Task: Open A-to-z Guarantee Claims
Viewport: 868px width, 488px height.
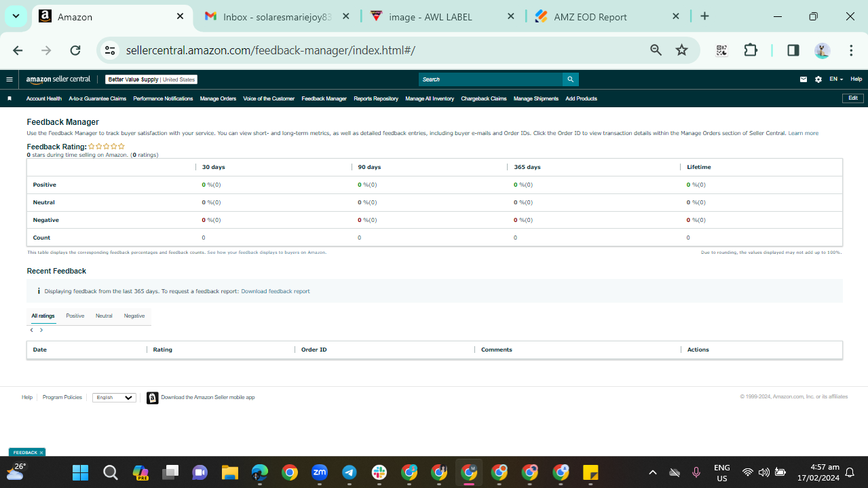Action: [98, 98]
